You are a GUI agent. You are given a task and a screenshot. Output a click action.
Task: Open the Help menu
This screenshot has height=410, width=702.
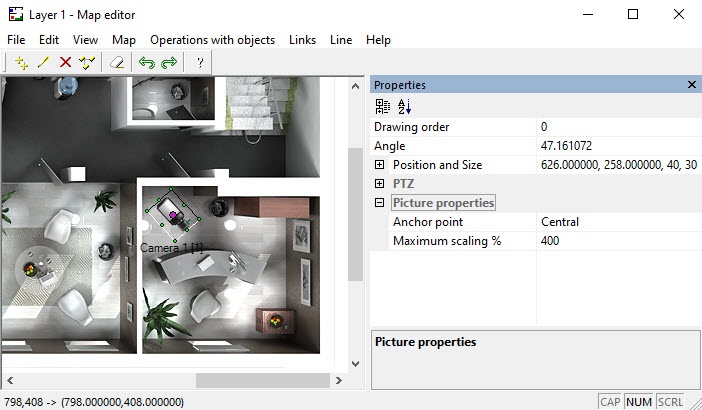(x=378, y=40)
